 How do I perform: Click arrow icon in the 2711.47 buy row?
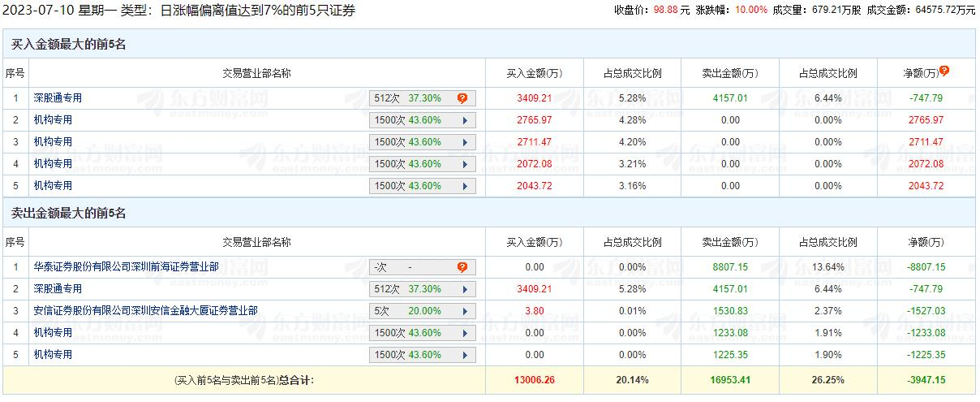(465, 142)
